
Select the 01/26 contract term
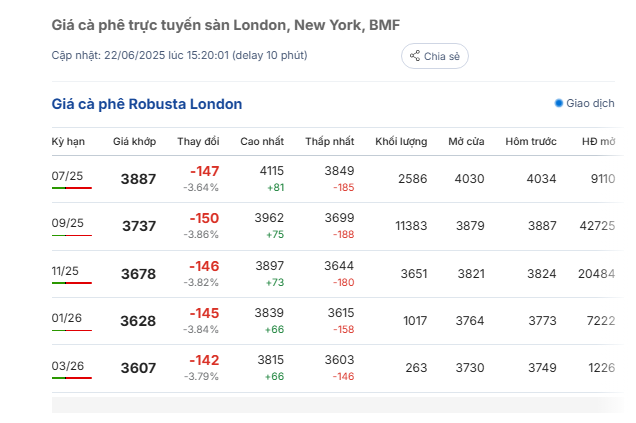pyautogui.click(x=67, y=318)
